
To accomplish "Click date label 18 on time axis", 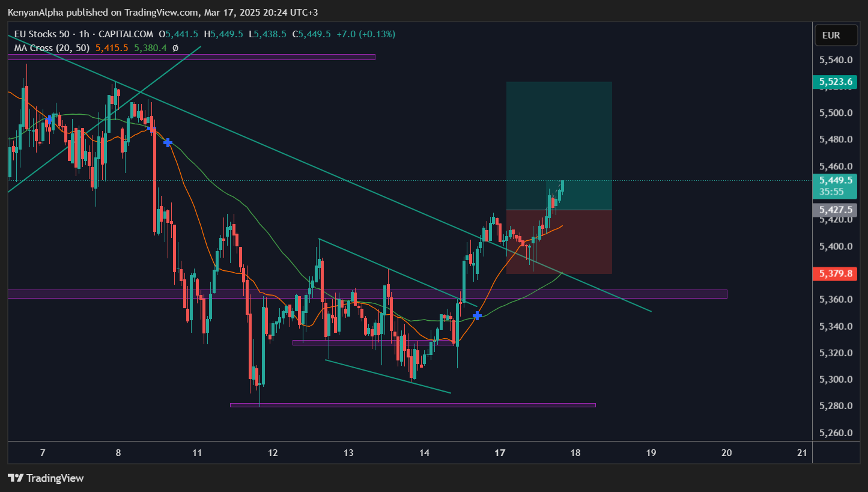I will [x=575, y=452].
